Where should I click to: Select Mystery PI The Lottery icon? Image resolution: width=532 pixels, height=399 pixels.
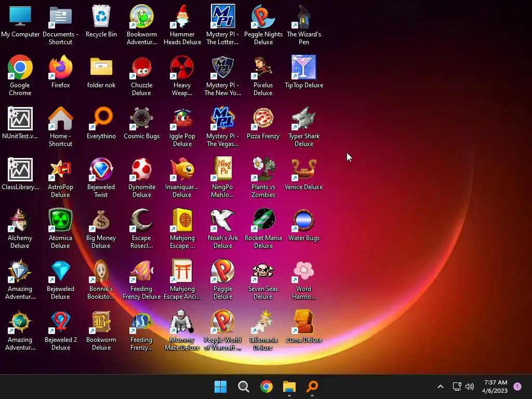[x=222, y=17]
